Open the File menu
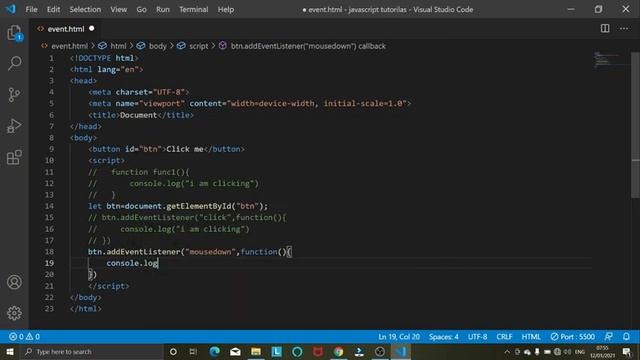The width and height of the screenshot is (640, 360). point(31,9)
